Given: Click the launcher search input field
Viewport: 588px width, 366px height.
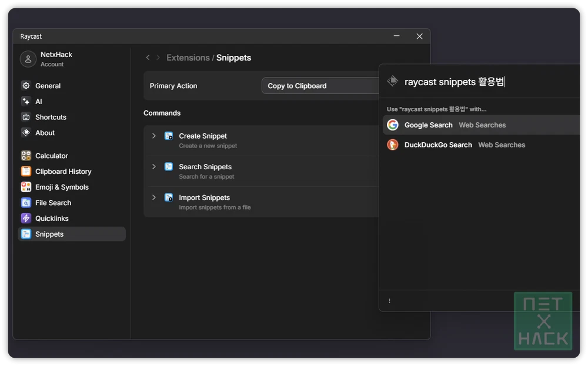Looking at the screenshot, I should pyautogui.click(x=491, y=82).
